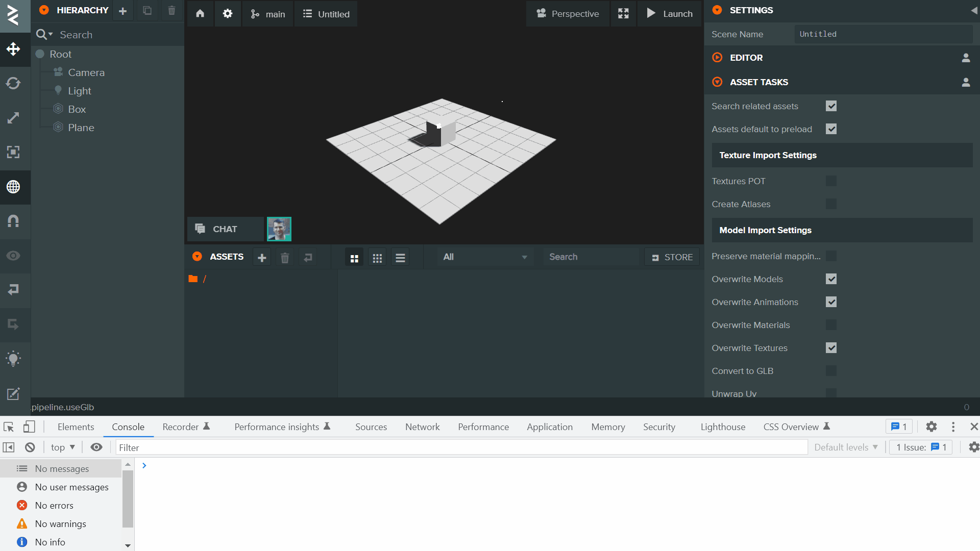Viewport: 980px width, 551px height.
Task: Disable the Overwrite Models checkbox
Action: [831, 279]
